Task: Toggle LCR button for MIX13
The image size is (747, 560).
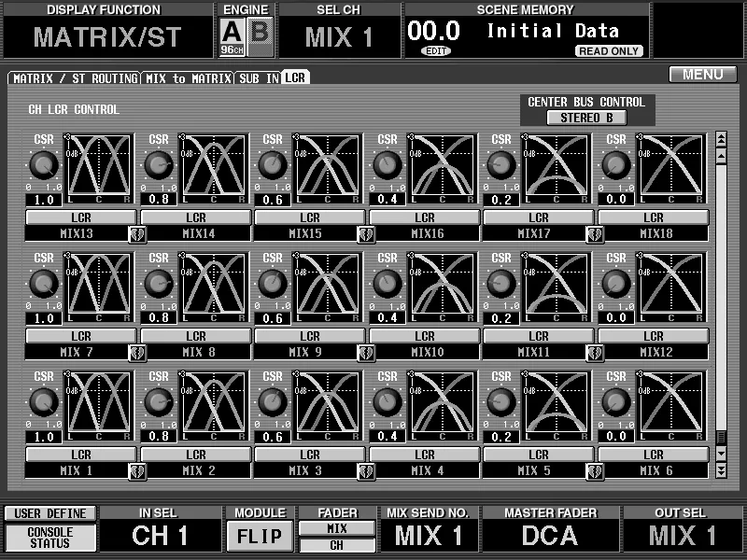Action: pyautogui.click(x=81, y=217)
